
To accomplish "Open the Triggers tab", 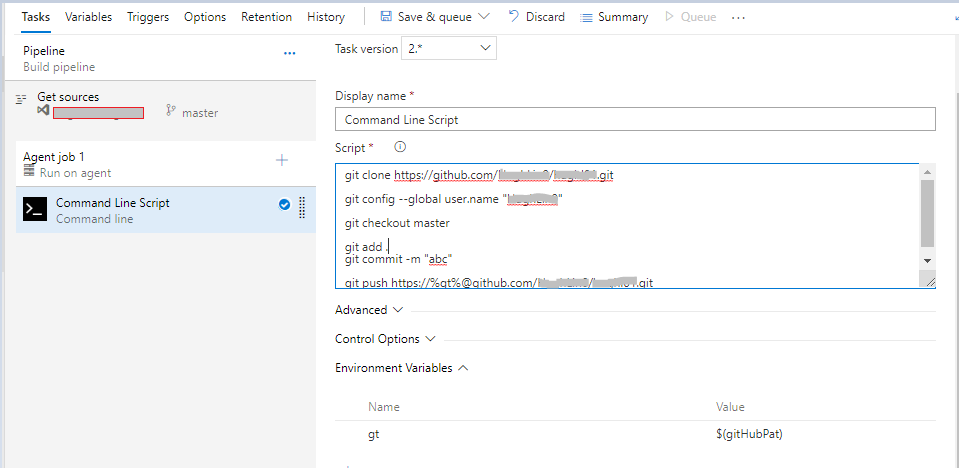I will pyautogui.click(x=148, y=17).
